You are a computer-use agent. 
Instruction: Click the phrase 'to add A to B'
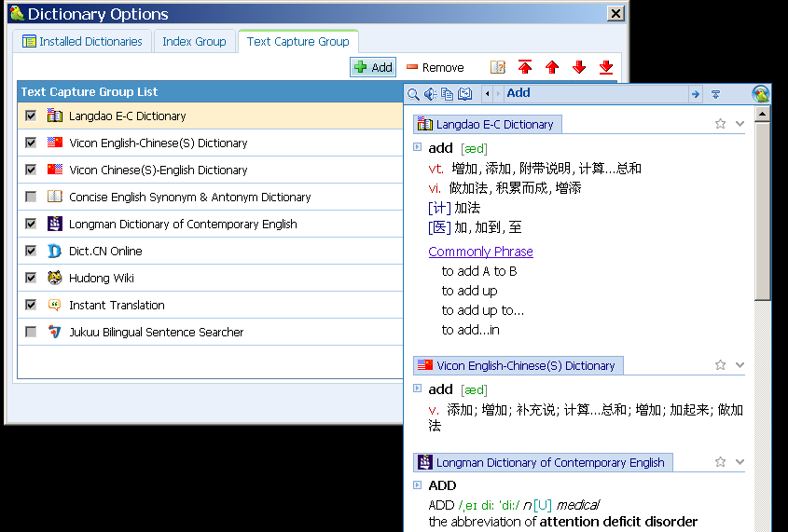(479, 271)
